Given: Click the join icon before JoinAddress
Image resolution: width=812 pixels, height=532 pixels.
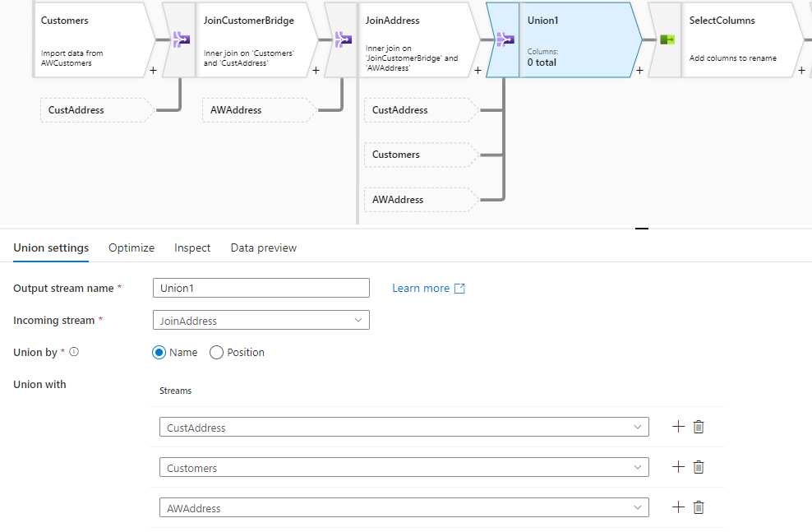Looking at the screenshot, I should point(342,39).
